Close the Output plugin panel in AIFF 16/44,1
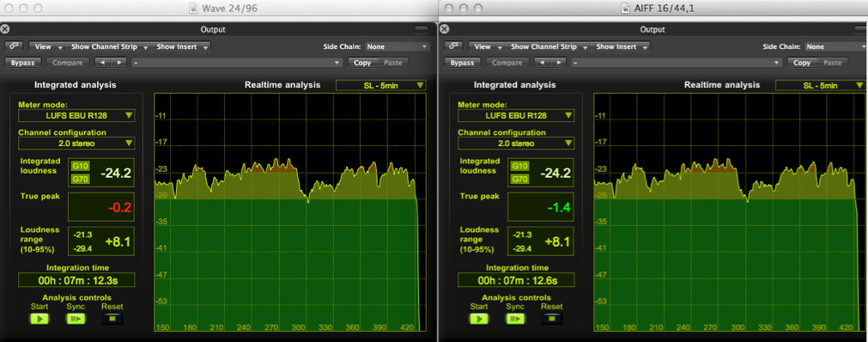Image resolution: width=868 pixels, height=342 pixels. [445, 29]
